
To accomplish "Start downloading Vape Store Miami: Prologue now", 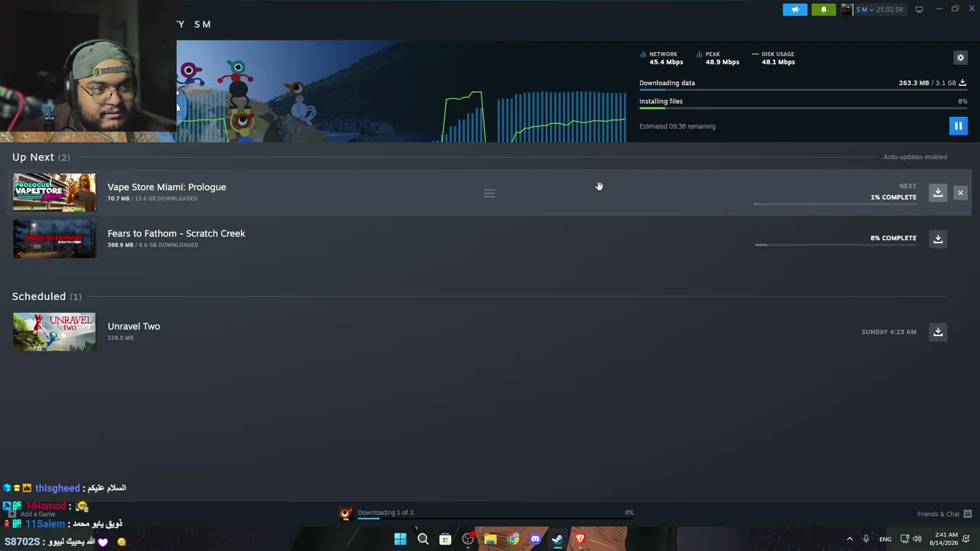I will tap(938, 193).
